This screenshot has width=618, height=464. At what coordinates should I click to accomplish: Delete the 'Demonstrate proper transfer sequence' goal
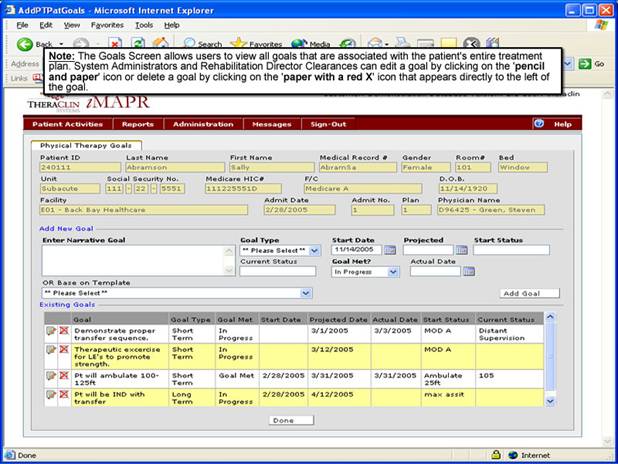(64, 330)
